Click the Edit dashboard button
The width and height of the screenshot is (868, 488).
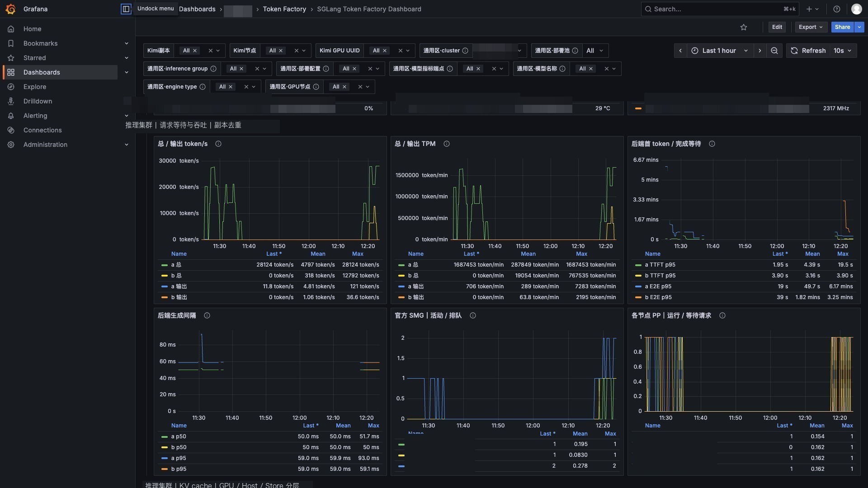[777, 27]
